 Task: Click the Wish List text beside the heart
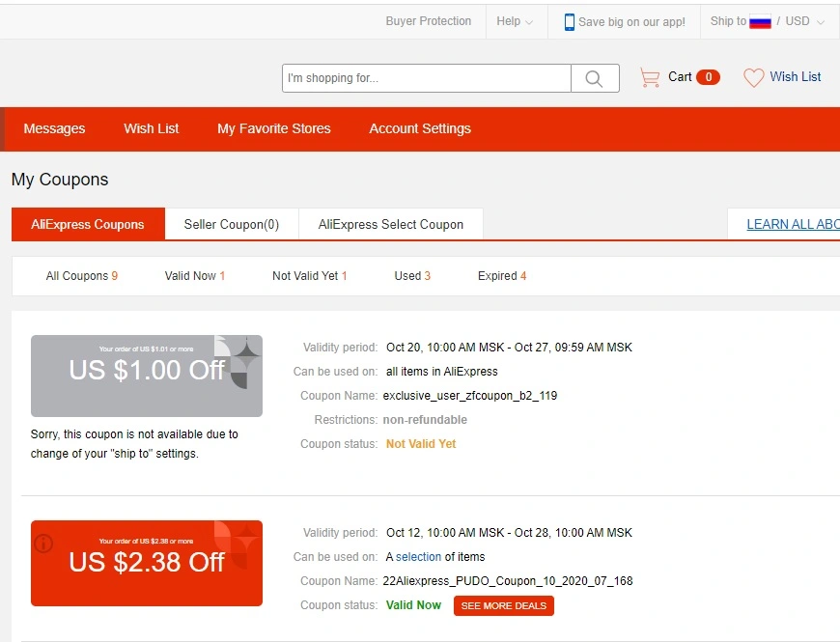click(x=795, y=77)
